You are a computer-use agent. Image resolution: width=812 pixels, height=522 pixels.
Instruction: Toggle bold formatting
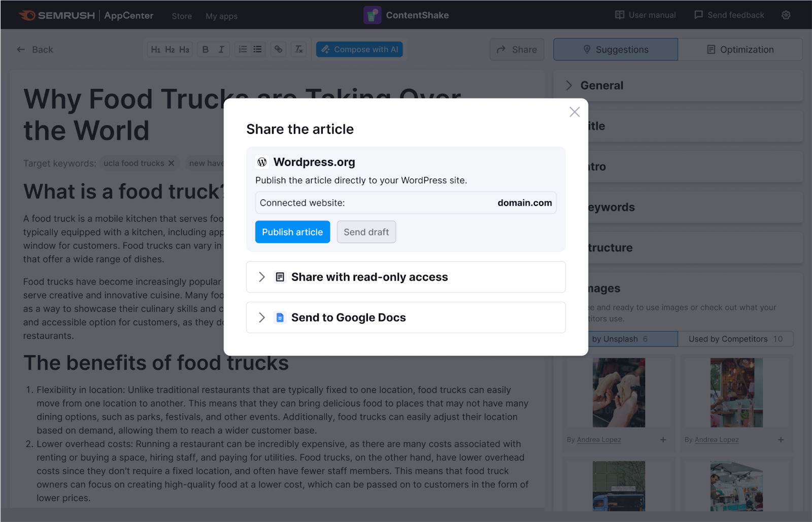click(206, 50)
